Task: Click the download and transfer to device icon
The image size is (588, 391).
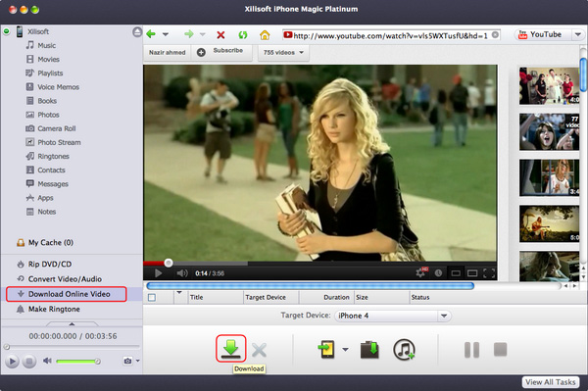Action: click(x=327, y=349)
